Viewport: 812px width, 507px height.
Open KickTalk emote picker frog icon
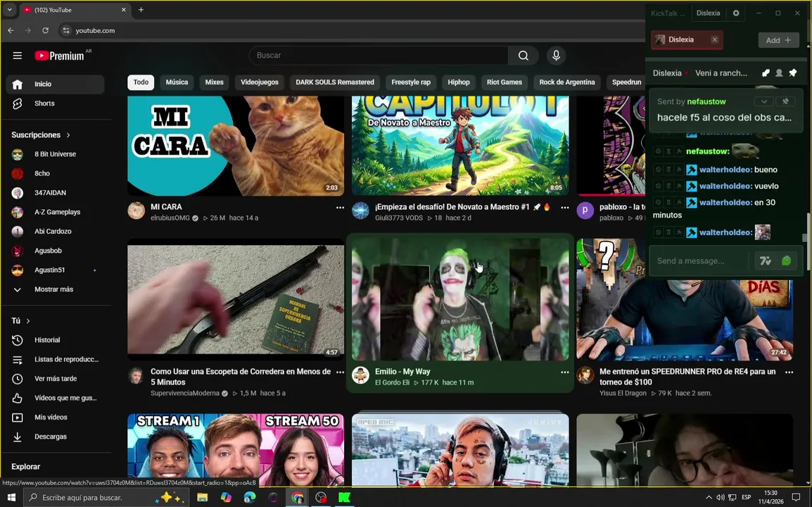786,261
